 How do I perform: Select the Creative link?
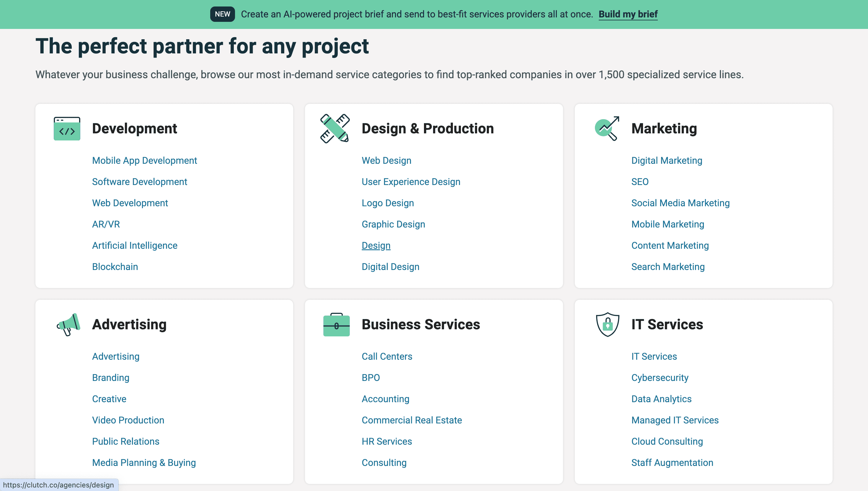point(109,399)
